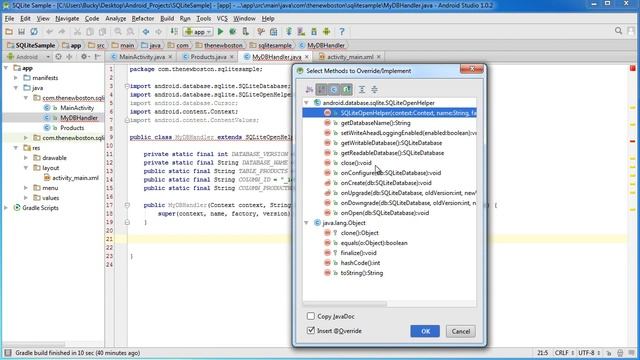The height and width of the screenshot is (360, 640).
Task: Click the green Run button
Action: (x=220, y=31)
